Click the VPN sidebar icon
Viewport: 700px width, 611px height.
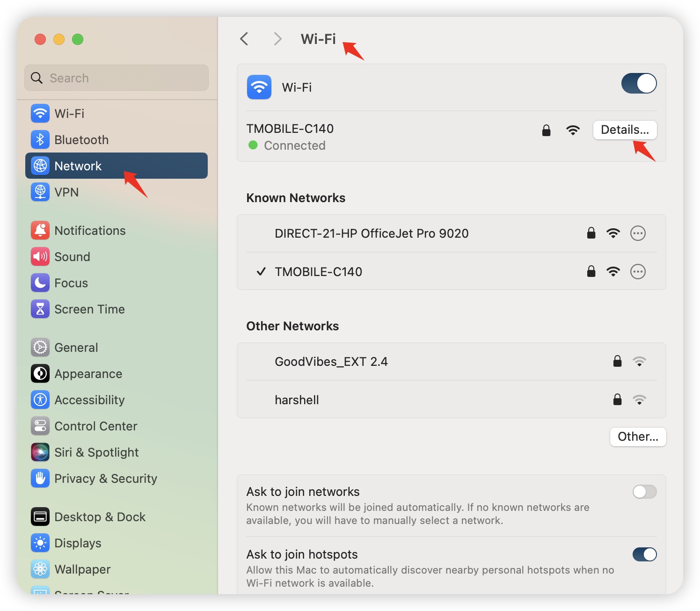tap(40, 192)
